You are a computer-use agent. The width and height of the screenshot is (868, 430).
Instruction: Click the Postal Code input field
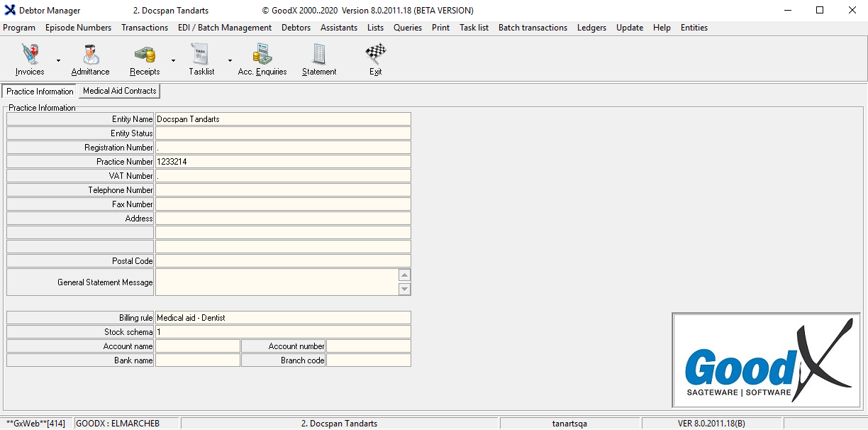(x=283, y=261)
